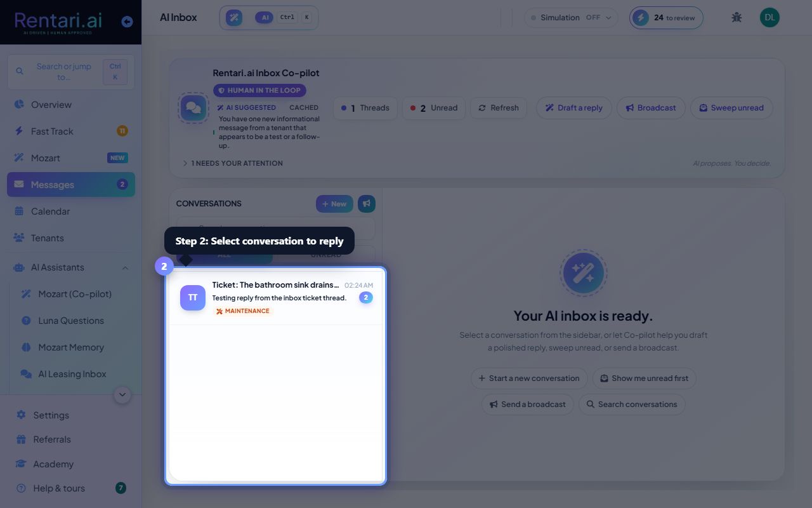Click the magic wand icon beside AI Inbox
This screenshot has width=812, height=508.
[234, 18]
